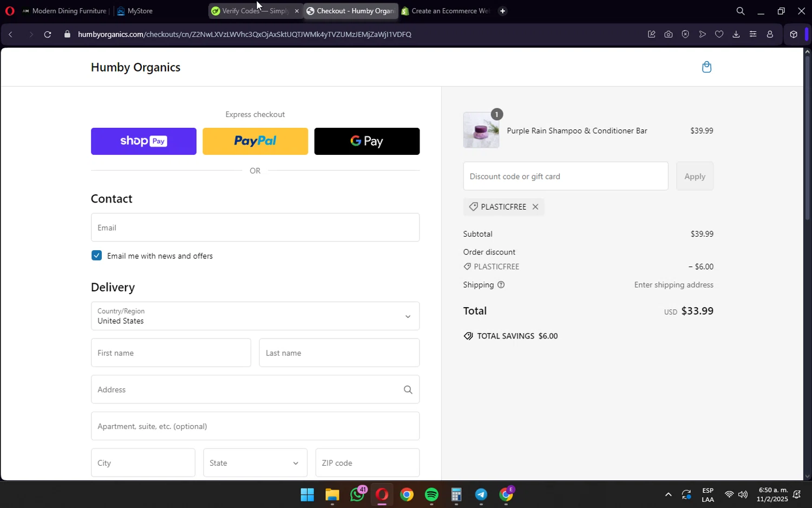Pay with PayPal express button
The width and height of the screenshot is (812, 508).
[255, 141]
